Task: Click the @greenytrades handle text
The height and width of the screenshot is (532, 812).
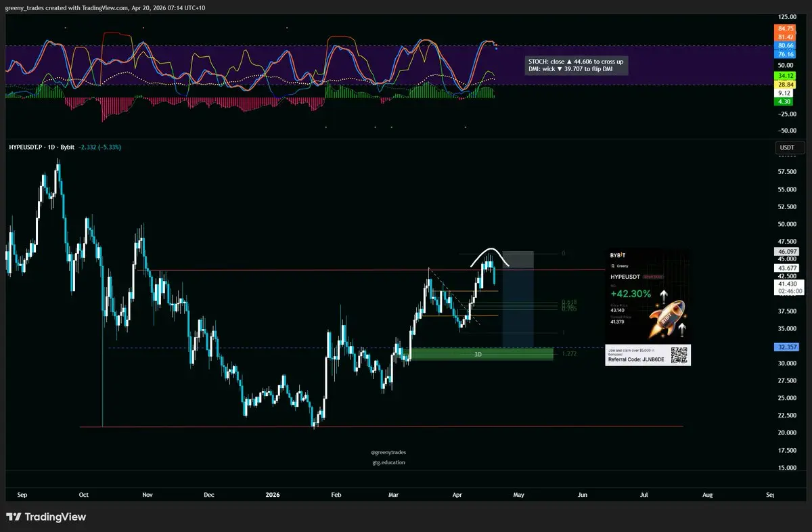Action: pyautogui.click(x=388, y=451)
